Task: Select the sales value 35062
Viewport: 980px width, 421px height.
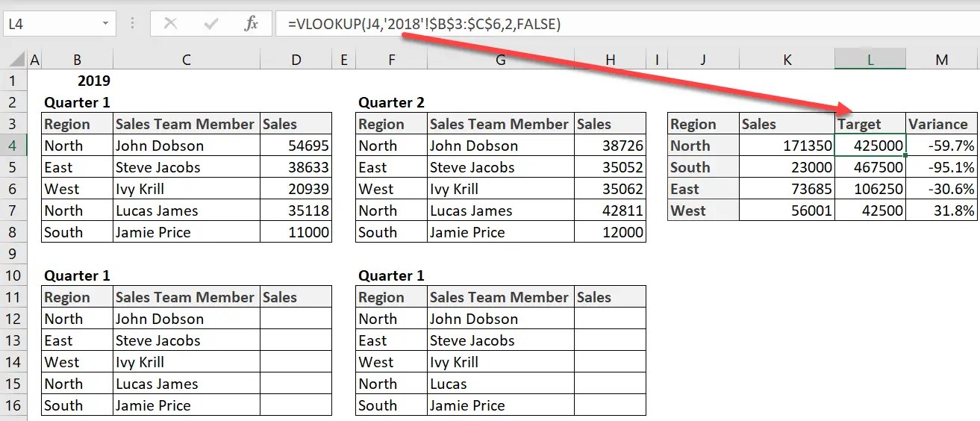Action: [611, 189]
